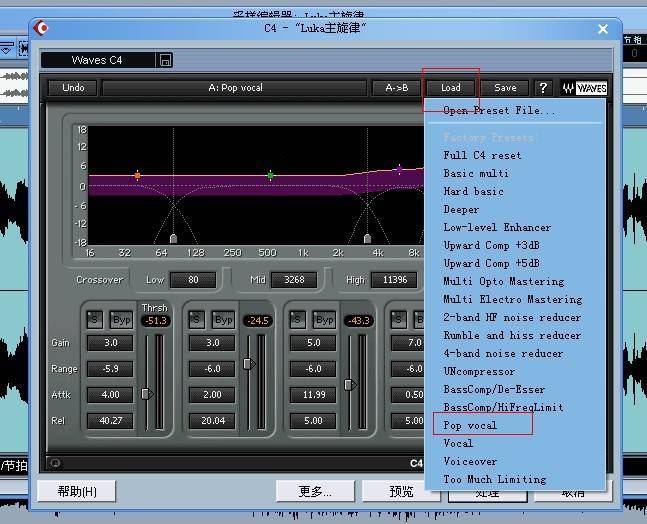Open the Waves C4 plugin name dropdown

[x=97, y=60]
